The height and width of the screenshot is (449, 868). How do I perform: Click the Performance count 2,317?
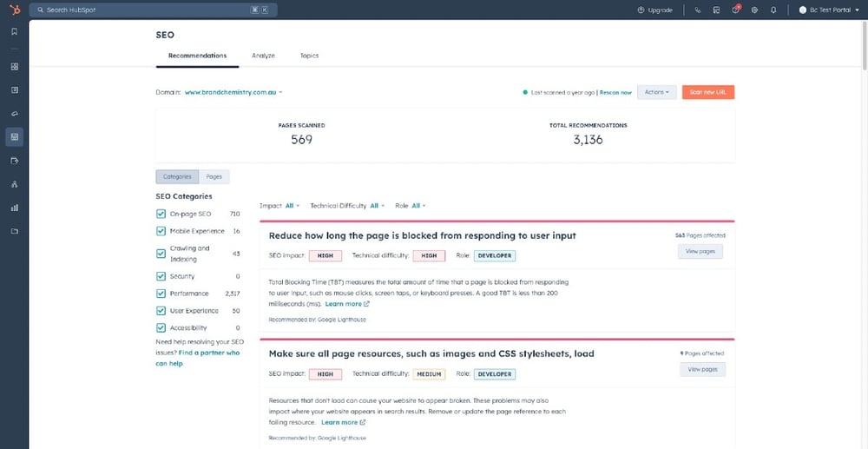(233, 294)
